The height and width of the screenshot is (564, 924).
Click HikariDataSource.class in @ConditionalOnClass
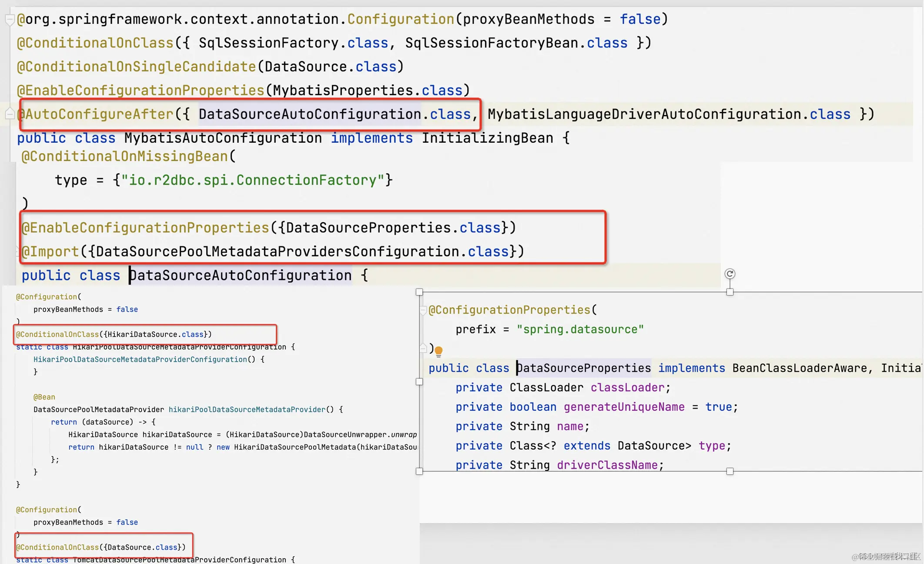(x=155, y=334)
